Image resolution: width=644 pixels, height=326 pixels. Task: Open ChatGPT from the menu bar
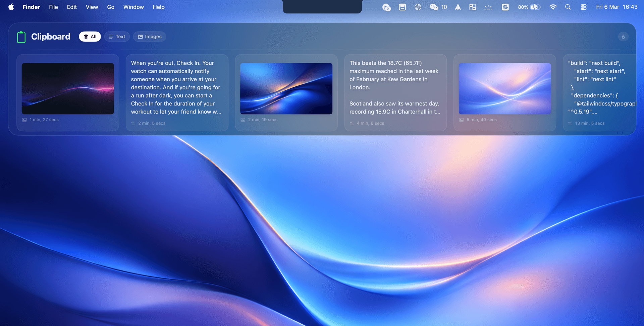point(418,7)
